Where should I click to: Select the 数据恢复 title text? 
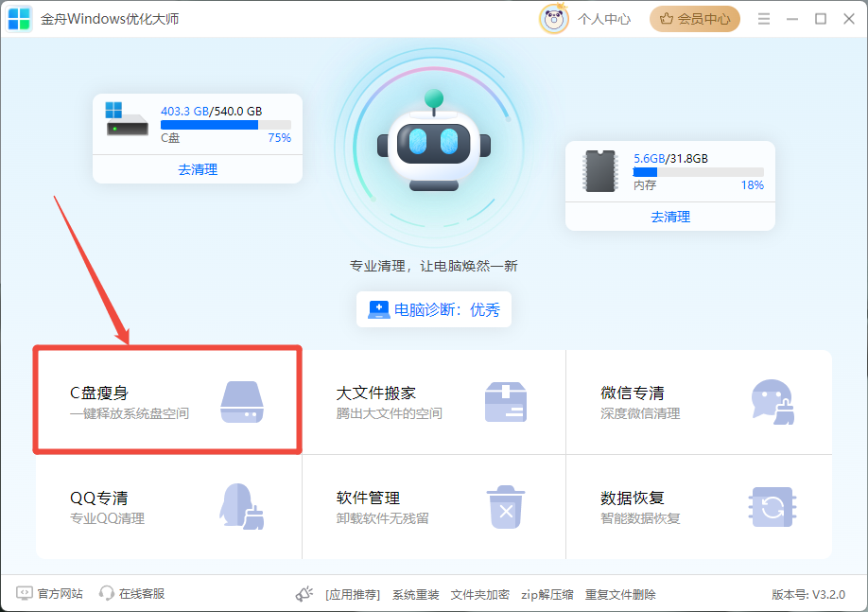(633, 498)
